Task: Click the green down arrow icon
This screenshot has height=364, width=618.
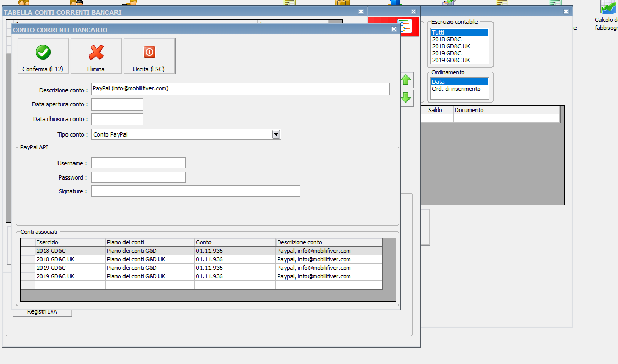Action: 406,97
